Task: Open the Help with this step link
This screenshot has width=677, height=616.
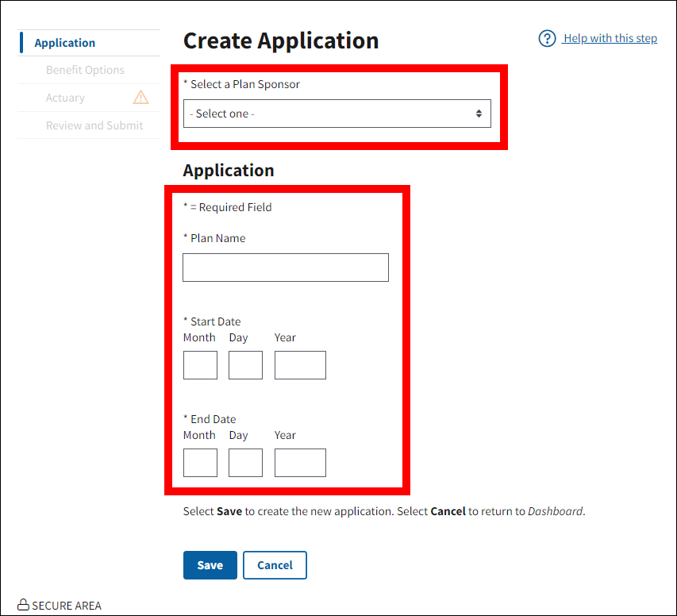Action: [x=610, y=38]
